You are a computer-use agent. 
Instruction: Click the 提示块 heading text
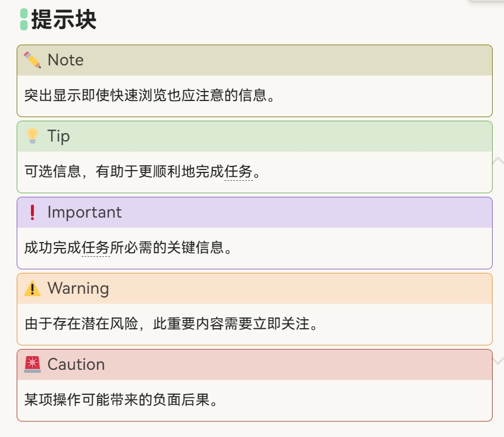pyautogui.click(x=64, y=20)
